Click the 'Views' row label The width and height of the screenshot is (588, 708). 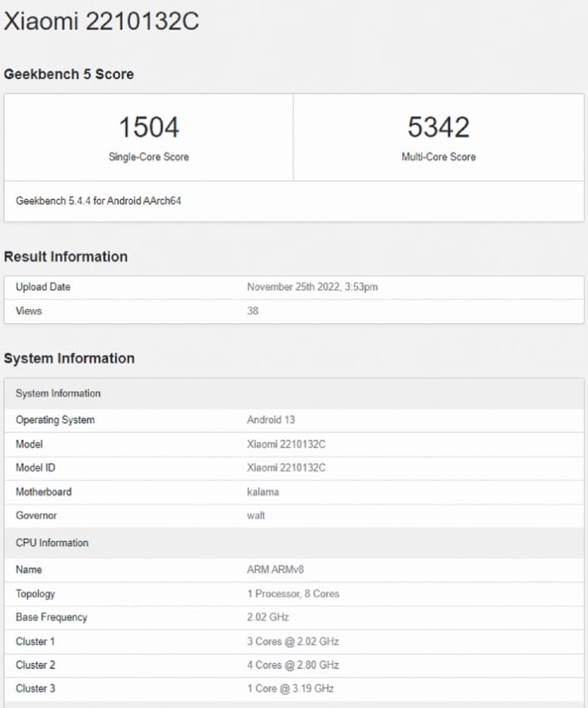[28, 311]
